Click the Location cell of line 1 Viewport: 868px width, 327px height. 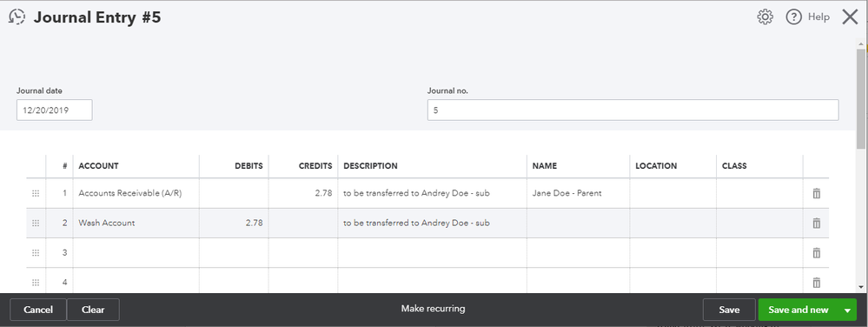(673, 193)
